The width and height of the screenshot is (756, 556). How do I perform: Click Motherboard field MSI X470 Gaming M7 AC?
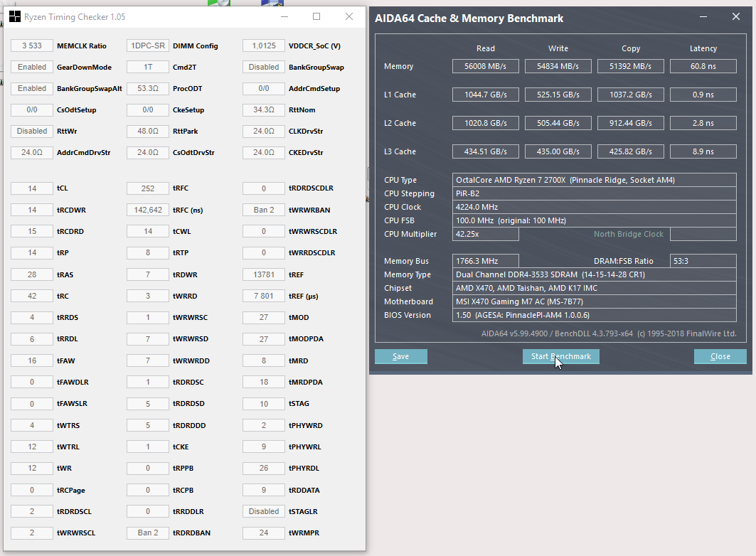coord(594,301)
